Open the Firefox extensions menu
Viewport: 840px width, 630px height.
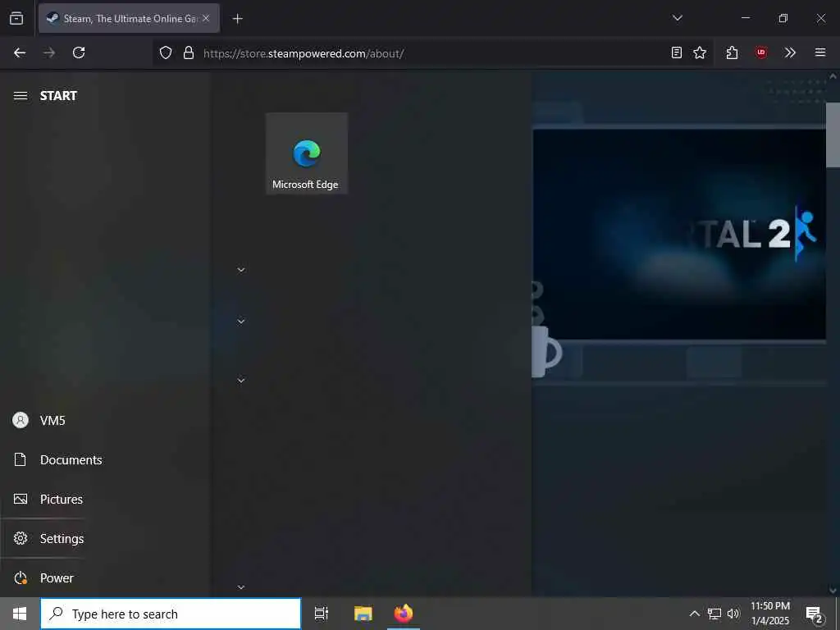732,52
